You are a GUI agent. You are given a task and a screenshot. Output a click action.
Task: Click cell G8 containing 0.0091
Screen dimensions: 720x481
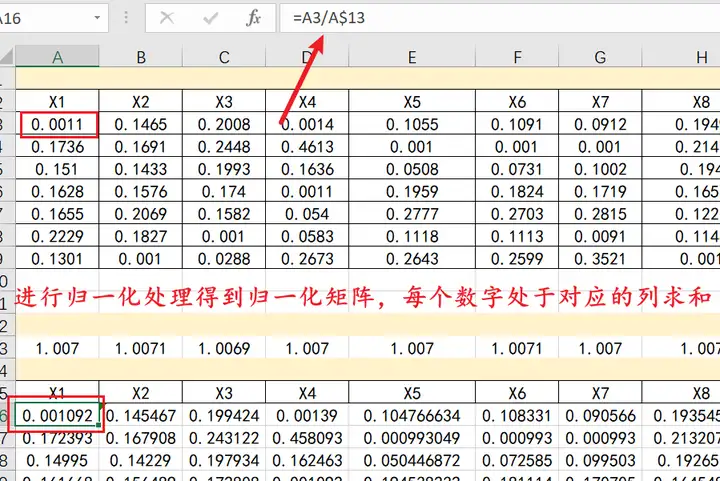click(600, 236)
